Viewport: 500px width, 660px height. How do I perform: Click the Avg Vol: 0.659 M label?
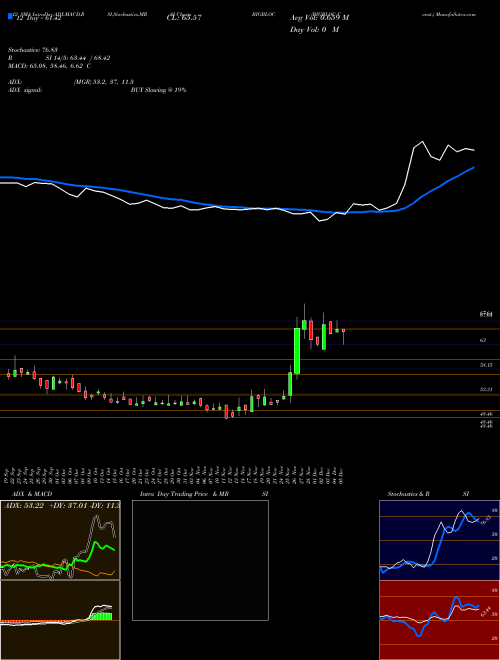coord(319,18)
